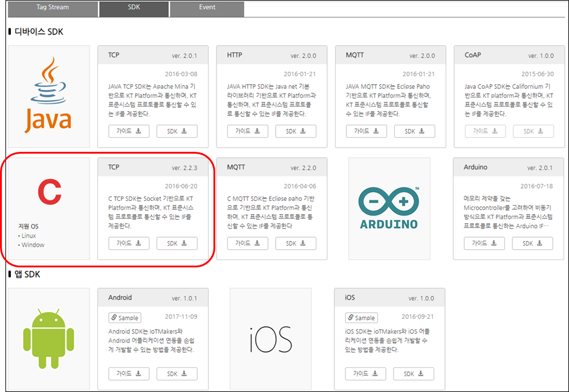
Task: Download the C MQTT ver. 2.2.0 SDK
Action: [296, 243]
